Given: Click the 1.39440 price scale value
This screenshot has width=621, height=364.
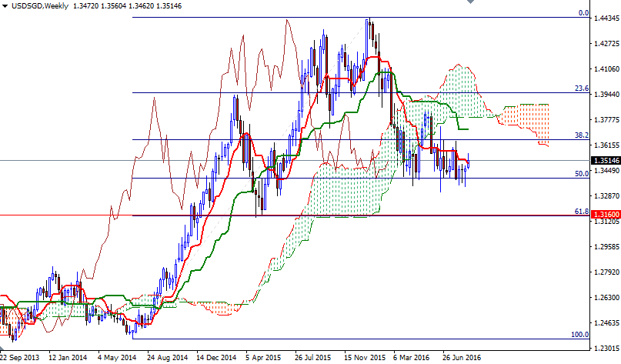Looking at the screenshot, I should click(x=606, y=94).
